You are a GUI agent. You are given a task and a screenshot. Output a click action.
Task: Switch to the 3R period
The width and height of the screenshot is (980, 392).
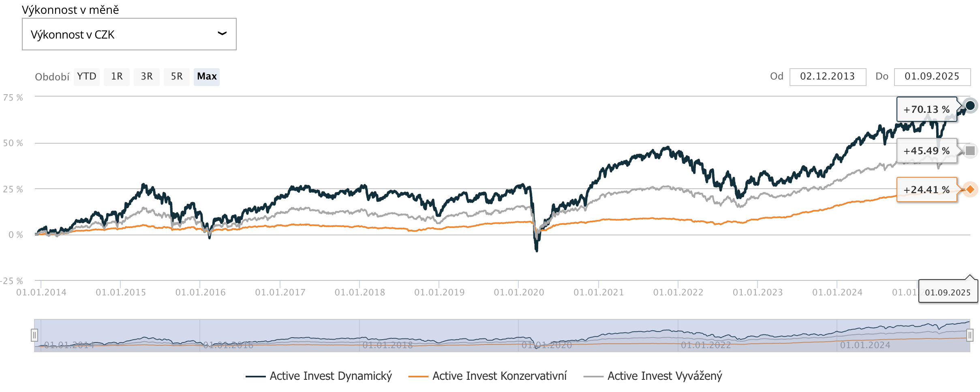147,77
